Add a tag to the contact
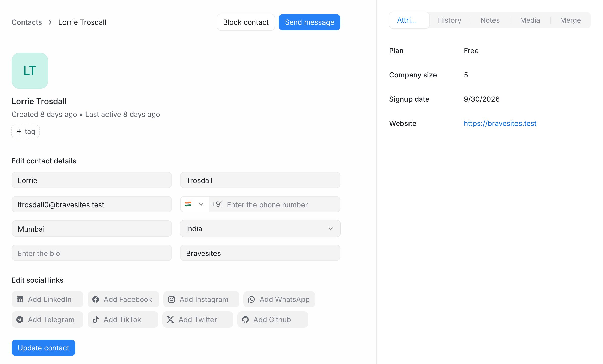The width and height of the screenshot is (603, 364). [26, 131]
